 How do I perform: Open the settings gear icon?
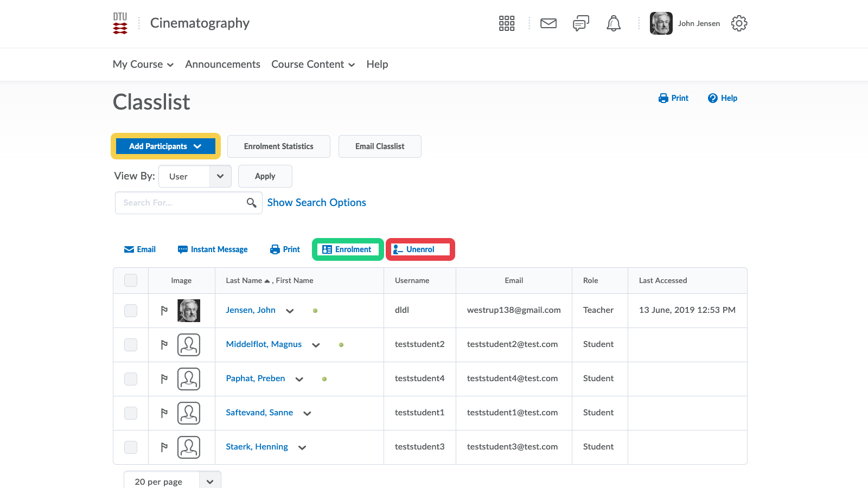(x=739, y=23)
